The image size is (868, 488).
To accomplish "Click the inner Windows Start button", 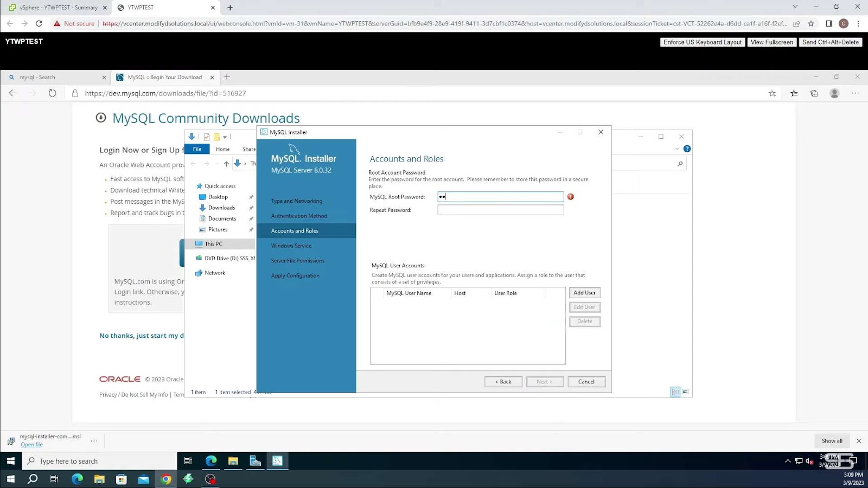I will click(x=11, y=461).
